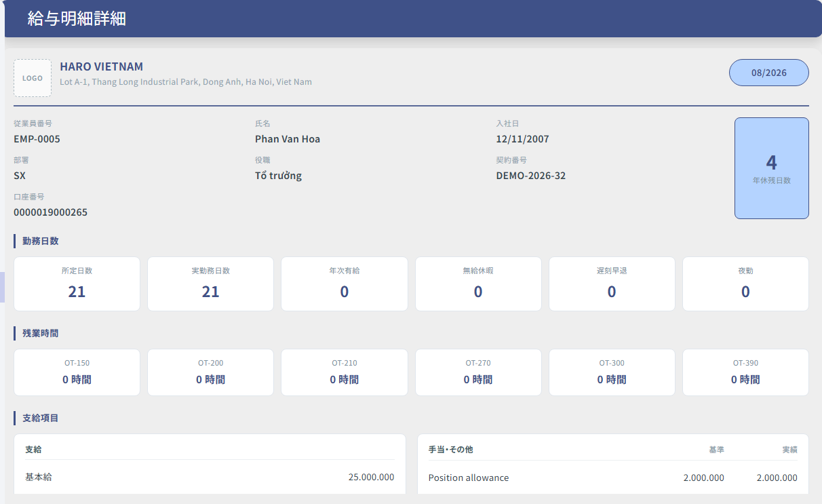The height and width of the screenshot is (504, 822).
Task: Open the OT-150 overtime card
Action: pos(77,372)
